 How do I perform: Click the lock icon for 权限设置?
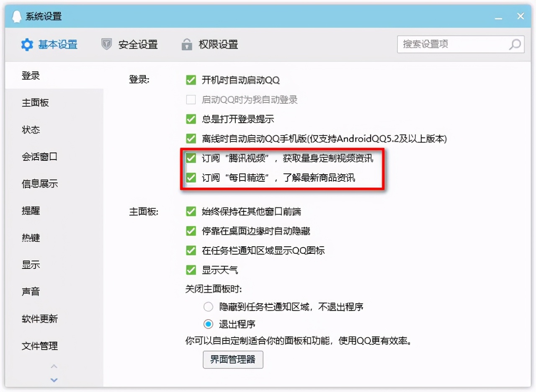pyautogui.click(x=187, y=44)
